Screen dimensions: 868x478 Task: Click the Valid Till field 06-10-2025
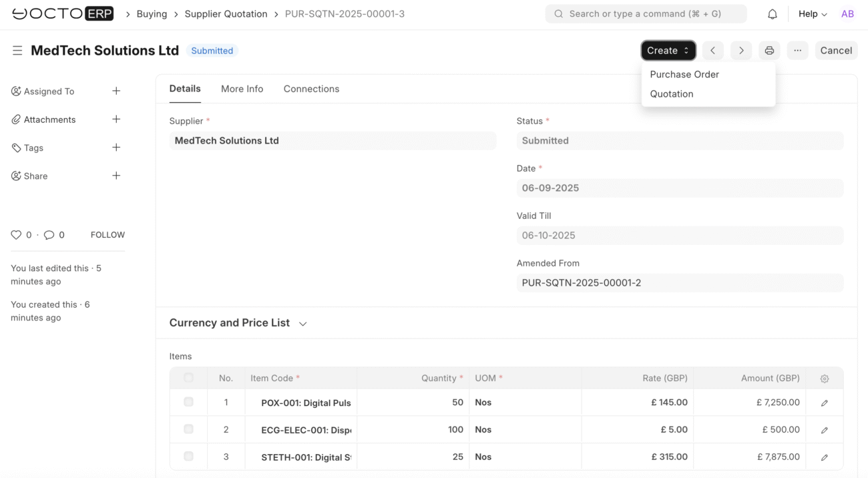(680, 236)
